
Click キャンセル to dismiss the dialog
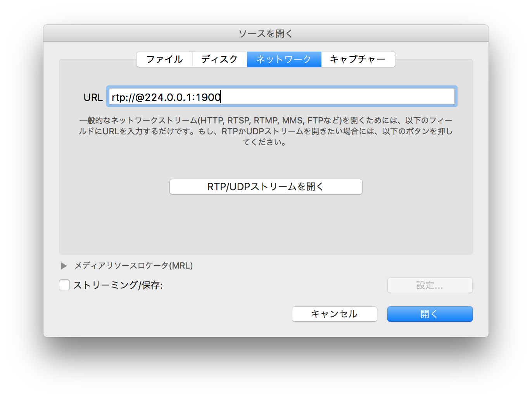(334, 314)
